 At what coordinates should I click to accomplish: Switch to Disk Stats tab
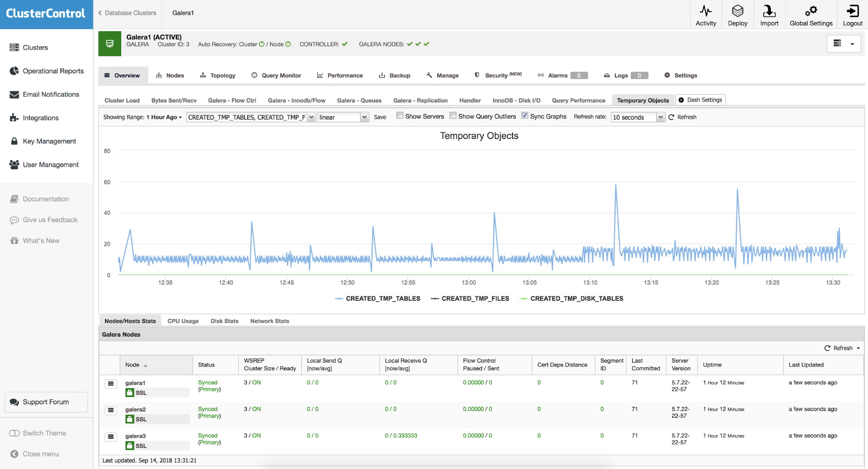click(x=224, y=321)
